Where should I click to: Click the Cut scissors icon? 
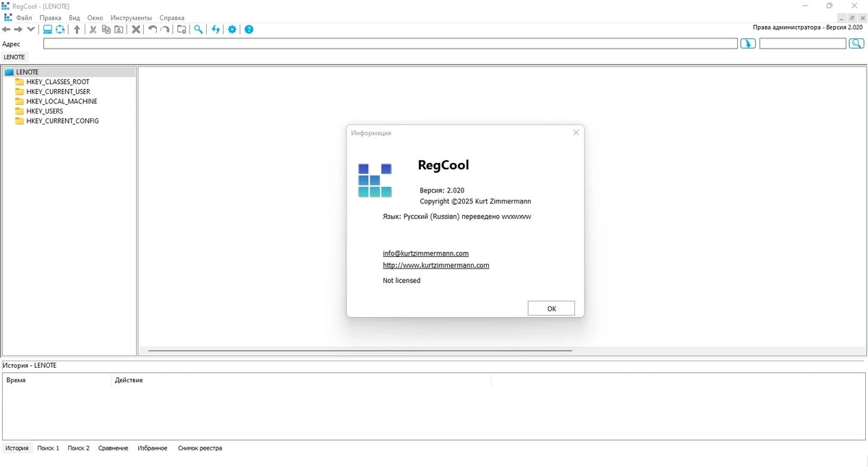93,30
